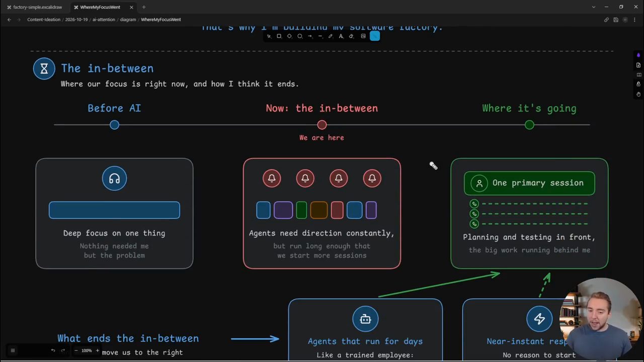
Task: Pick the Arrow drawing tool
Action: [x=310, y=36]
